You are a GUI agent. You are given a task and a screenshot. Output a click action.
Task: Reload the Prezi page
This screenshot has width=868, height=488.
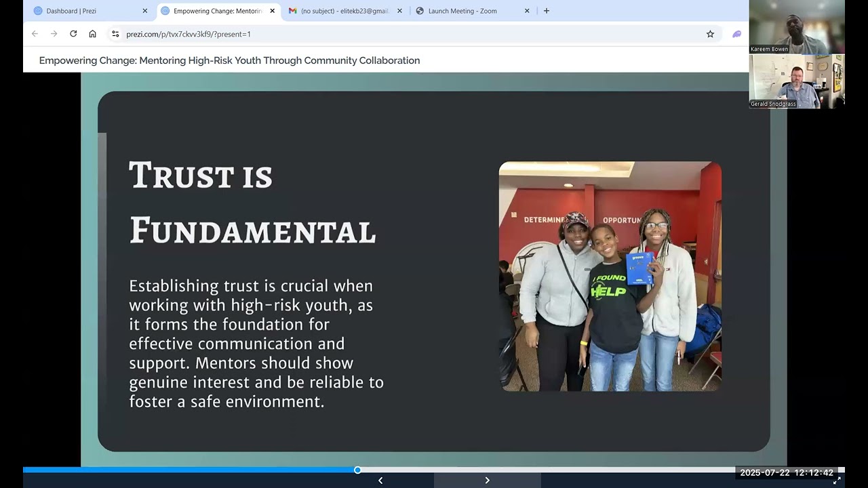[x=73, y=34]
